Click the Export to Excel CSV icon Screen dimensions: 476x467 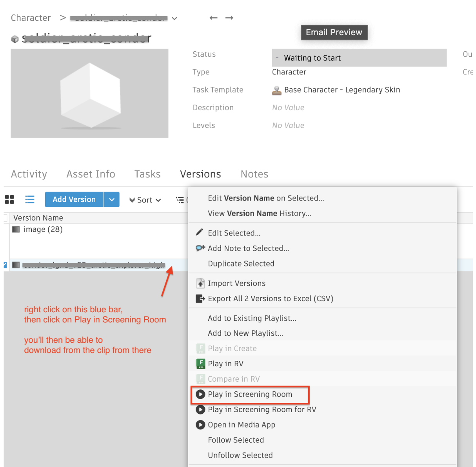tap(200, 299)
